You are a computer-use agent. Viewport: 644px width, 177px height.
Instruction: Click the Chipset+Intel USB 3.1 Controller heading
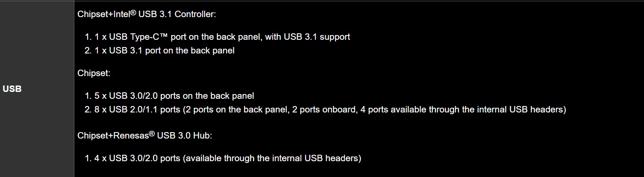point(147,14)
